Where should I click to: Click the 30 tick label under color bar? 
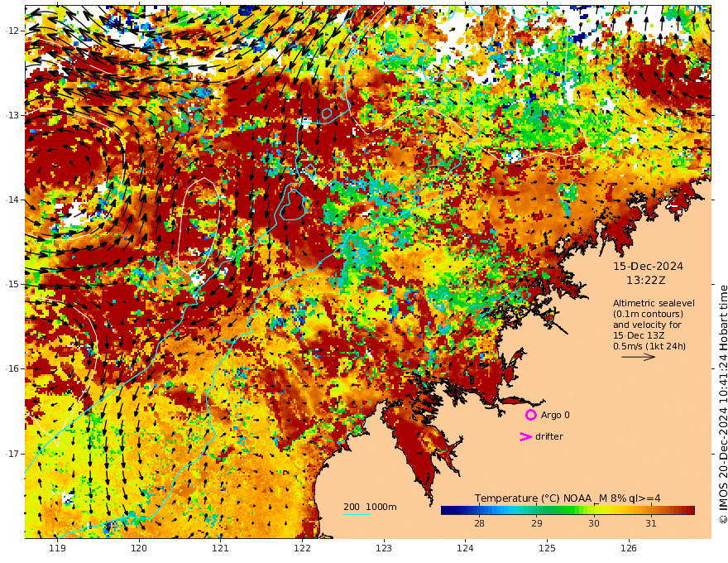[594, 523]
